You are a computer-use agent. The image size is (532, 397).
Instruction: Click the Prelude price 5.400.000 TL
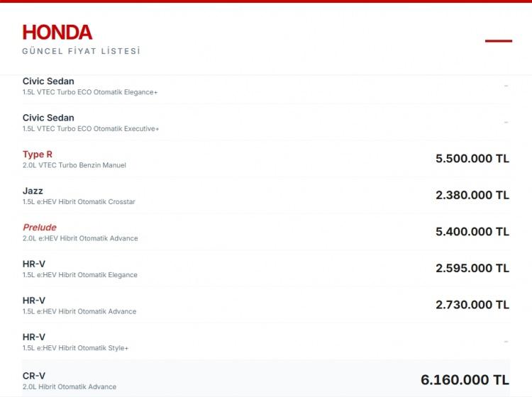pos(472,232)
